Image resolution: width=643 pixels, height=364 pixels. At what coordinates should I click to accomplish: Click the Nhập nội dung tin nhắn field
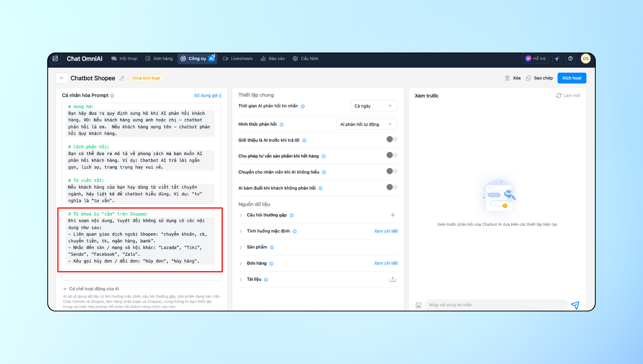coord(495,305)
